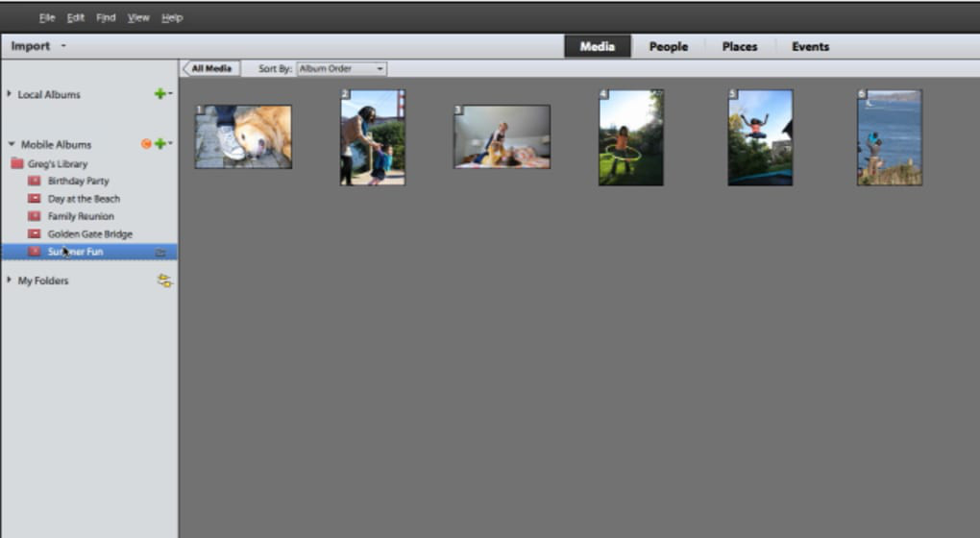980x538 pixels.
Task: Expand the My Folders section
Action: pyautogui.click(x=9, y=280)
